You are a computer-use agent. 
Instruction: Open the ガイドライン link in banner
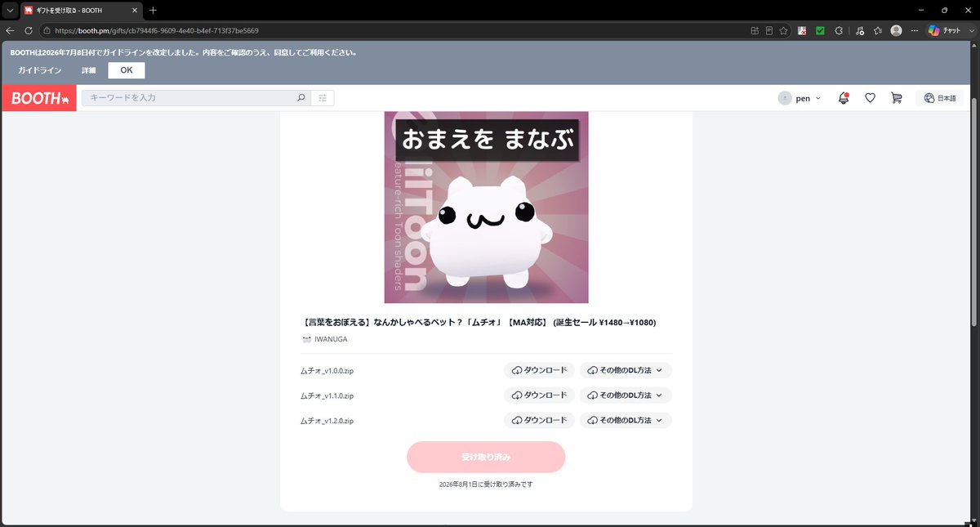click(39, 70)
